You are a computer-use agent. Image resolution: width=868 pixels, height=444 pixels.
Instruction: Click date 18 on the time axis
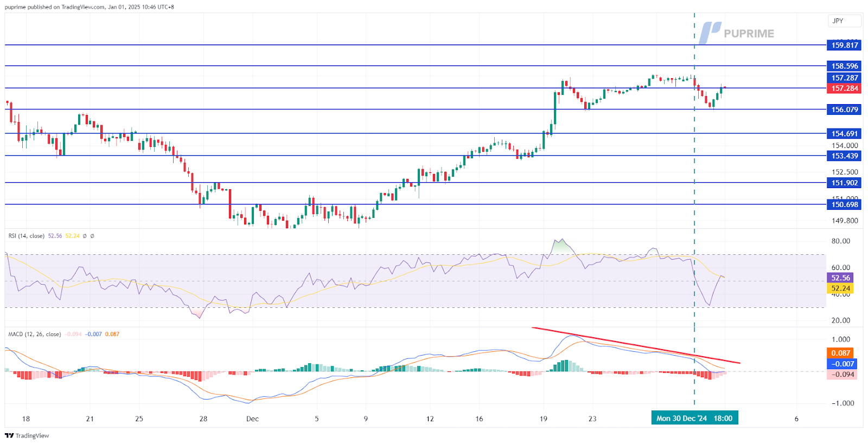(26, 419)
